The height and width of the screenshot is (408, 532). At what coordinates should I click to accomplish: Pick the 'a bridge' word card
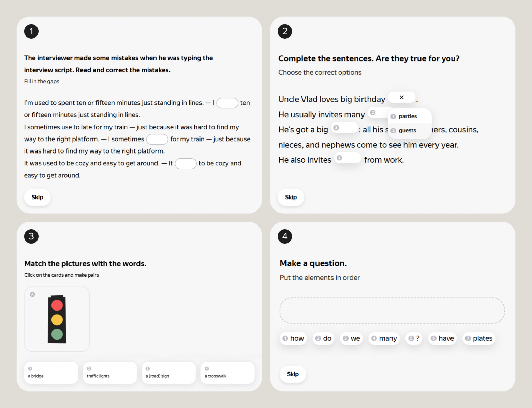tap(51, 373)
